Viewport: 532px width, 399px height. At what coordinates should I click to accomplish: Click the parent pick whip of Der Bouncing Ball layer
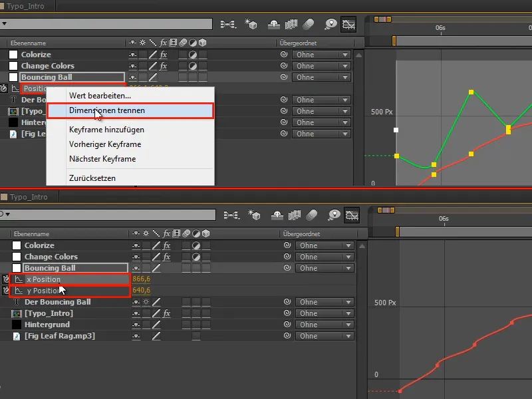(287, 302)
